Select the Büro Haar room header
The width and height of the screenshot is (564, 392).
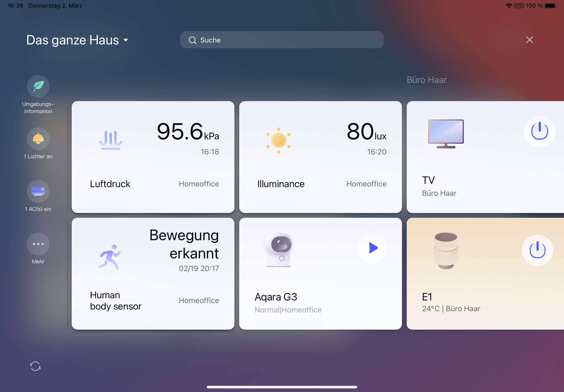tap(427, 80)
